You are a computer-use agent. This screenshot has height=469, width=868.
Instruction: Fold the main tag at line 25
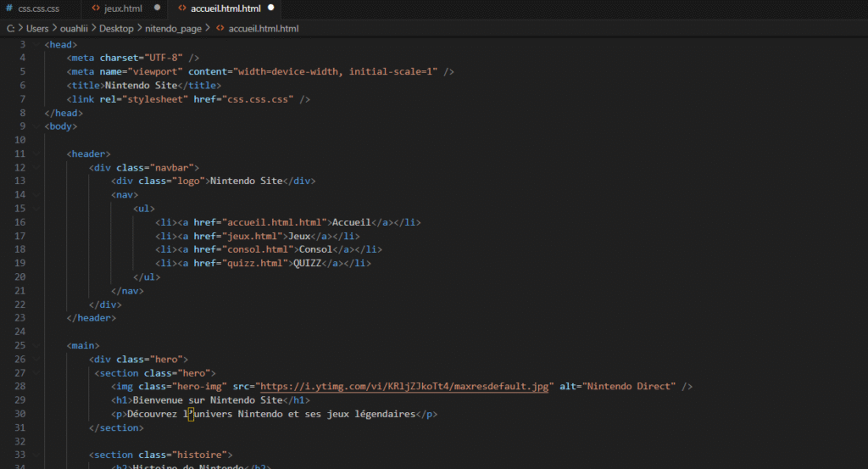pyautogui.click(x=36, y=346)
